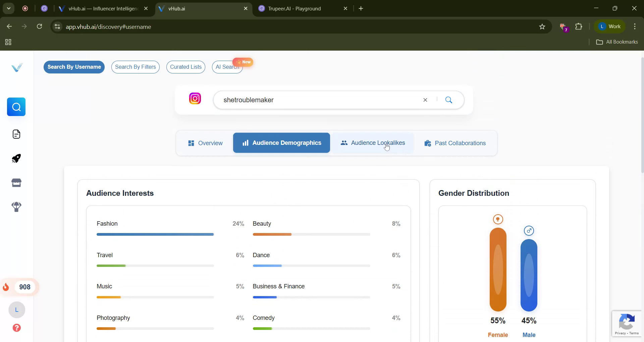Open the reports document icon in sidebar
The width and height of the screenshot is (644, 342).
click(x=16, y=134)
